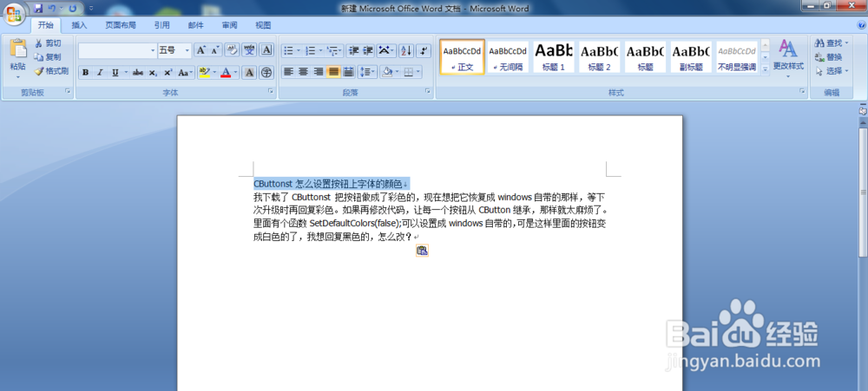Open numbered list style dropdown arrow

pyautogui.click(x=320, y=51)
